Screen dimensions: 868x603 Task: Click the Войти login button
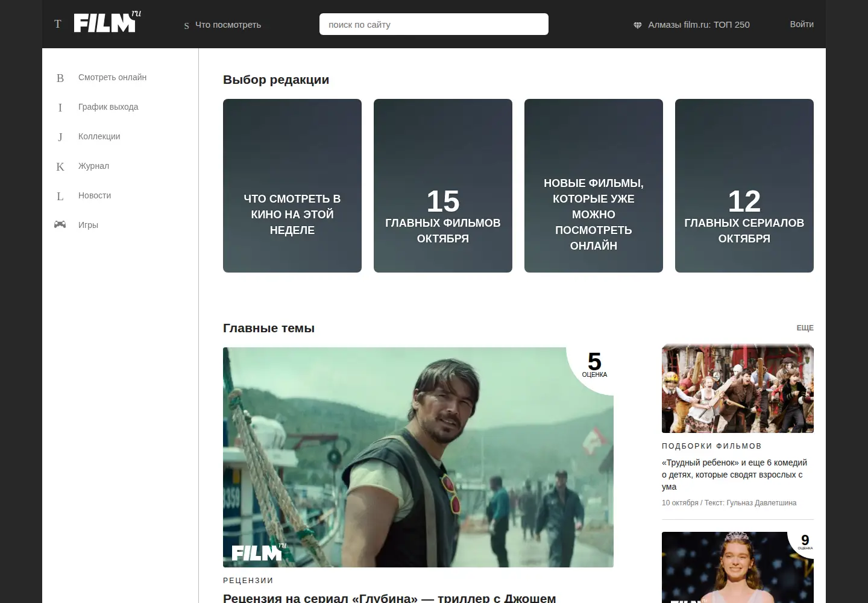pyautogui.click(x=802, y=24)
